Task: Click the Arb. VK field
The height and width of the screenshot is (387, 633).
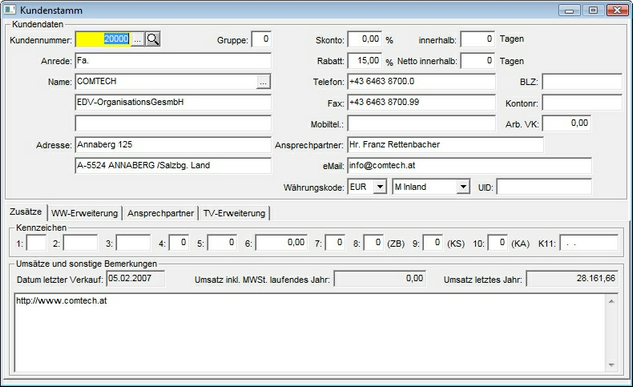Action: click(x=566, y=123)
